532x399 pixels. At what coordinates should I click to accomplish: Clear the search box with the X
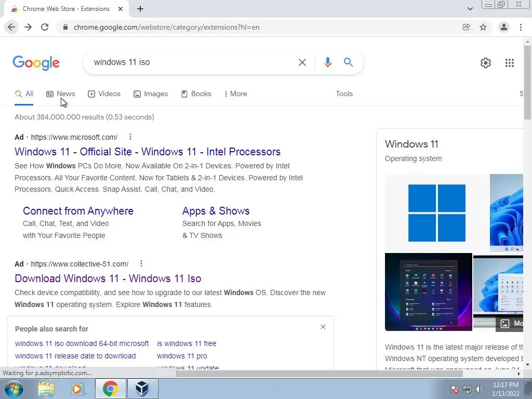[302, 62]
